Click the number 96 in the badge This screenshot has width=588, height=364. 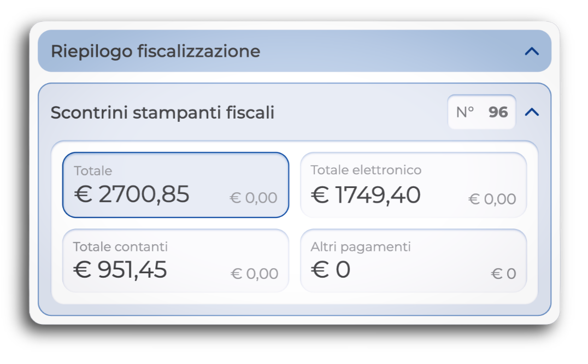(x=498, y=112)
